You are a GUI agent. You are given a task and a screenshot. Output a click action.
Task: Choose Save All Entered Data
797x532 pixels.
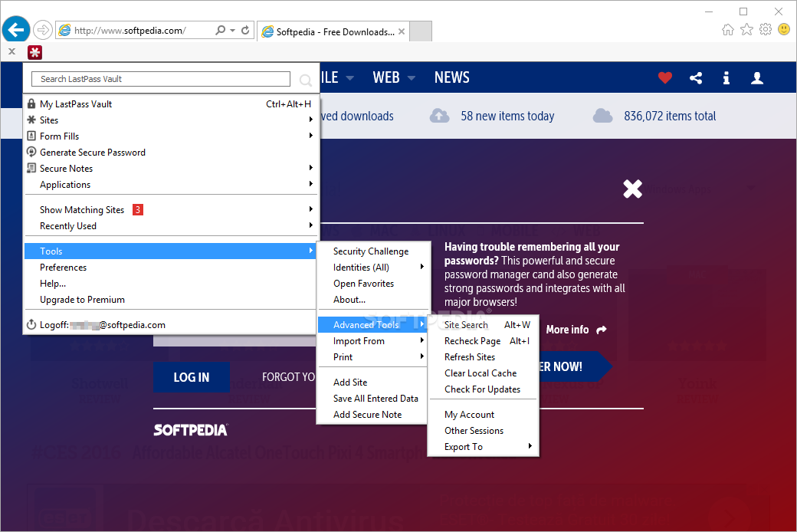[372, 399]
